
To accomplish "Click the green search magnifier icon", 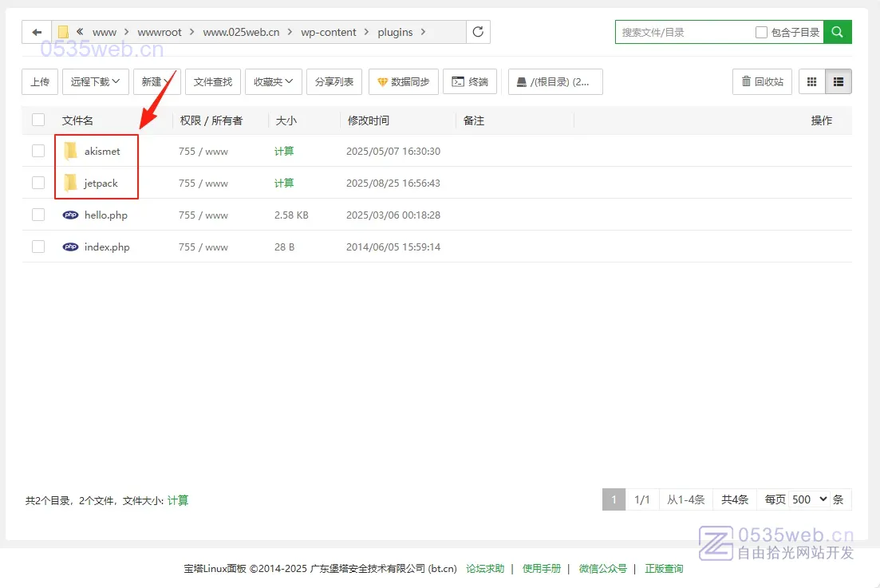I will point(837,32).
